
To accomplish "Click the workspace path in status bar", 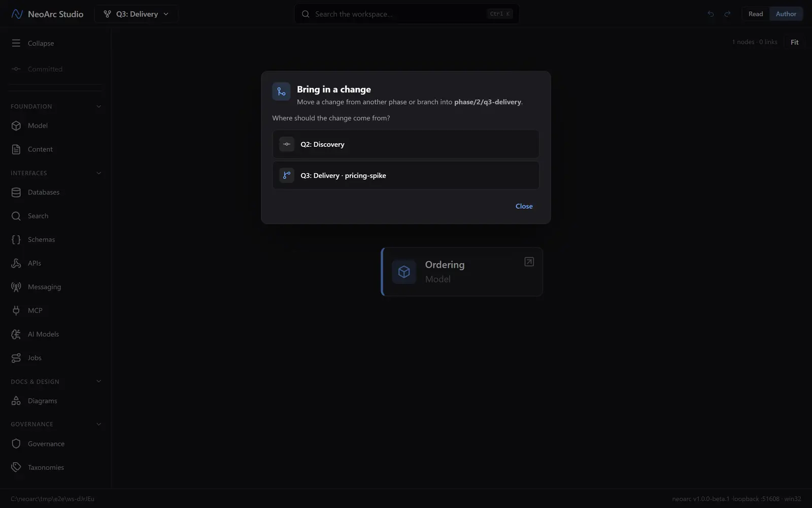I will [52, 499].
